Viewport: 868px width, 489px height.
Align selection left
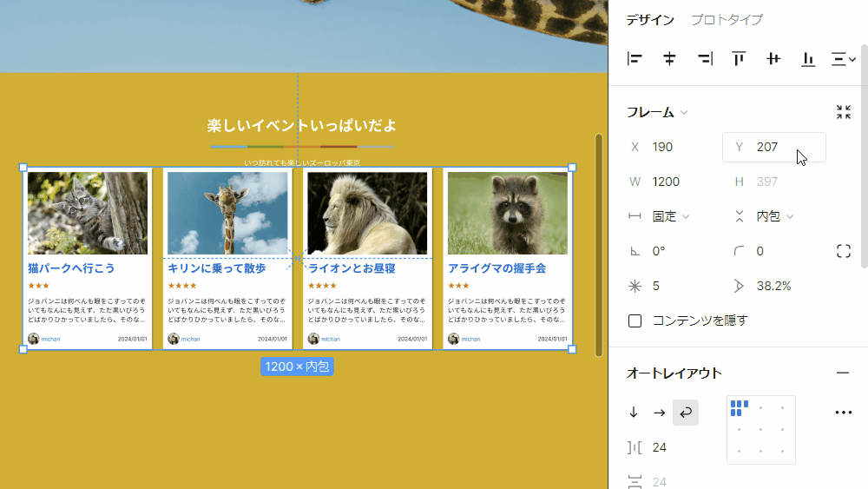[635, 58]
